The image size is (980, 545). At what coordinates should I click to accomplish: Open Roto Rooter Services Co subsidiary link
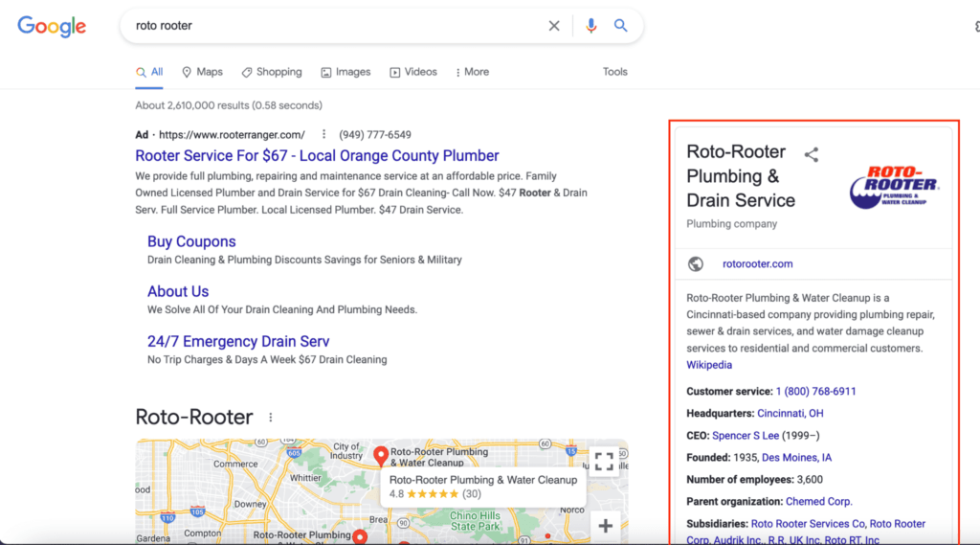(x=808, y=524)
